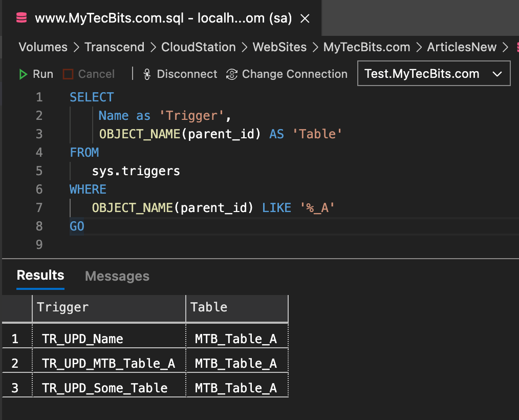The image size is (519, 420).
Task: Close the www.MyTecBits.com.sql tab
Action: [305, 19]
